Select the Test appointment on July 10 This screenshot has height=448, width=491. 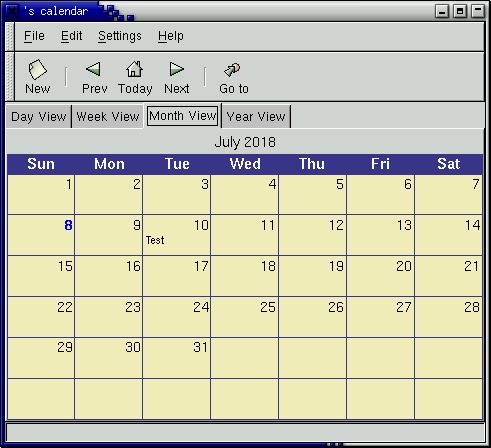tap(155, 240)
